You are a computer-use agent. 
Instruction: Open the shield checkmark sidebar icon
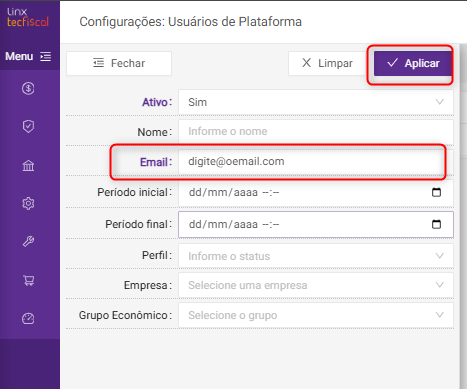28,126
